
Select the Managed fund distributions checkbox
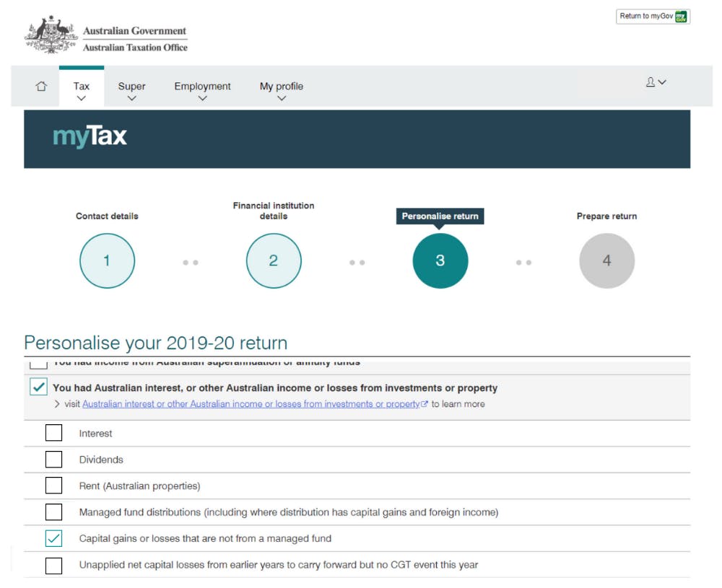pyautogui.click(x=54, y=512)
